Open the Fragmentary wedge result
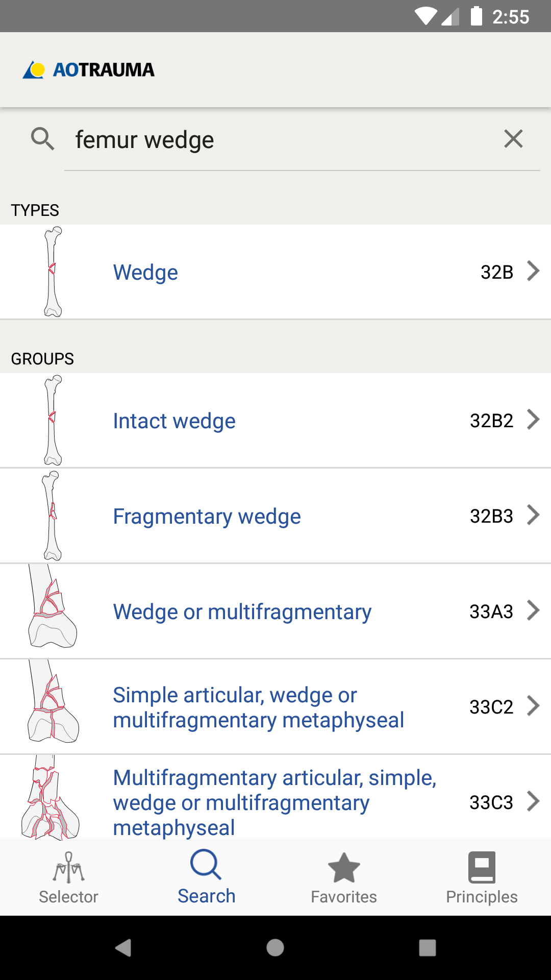551x980 pixels. tap(275, 516)
